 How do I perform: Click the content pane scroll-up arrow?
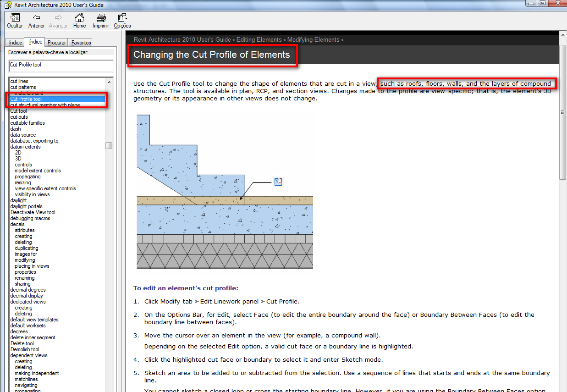(x=563, y=34)
